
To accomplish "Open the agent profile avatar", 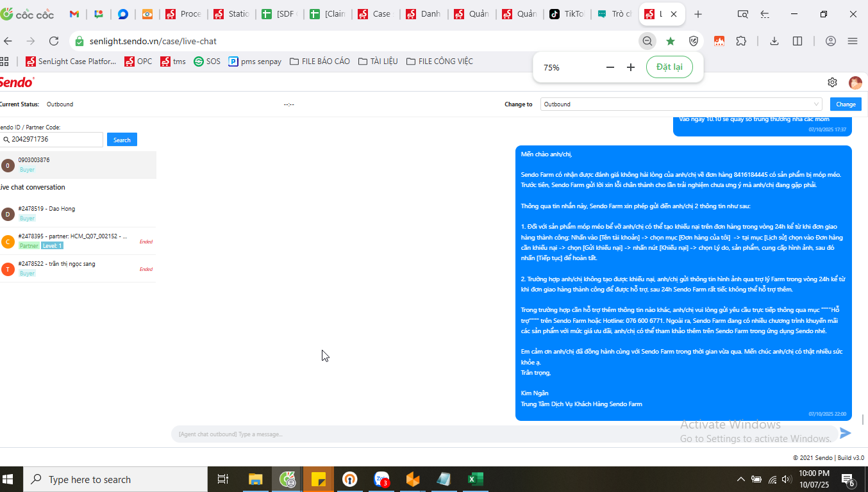I will (855, 83).
